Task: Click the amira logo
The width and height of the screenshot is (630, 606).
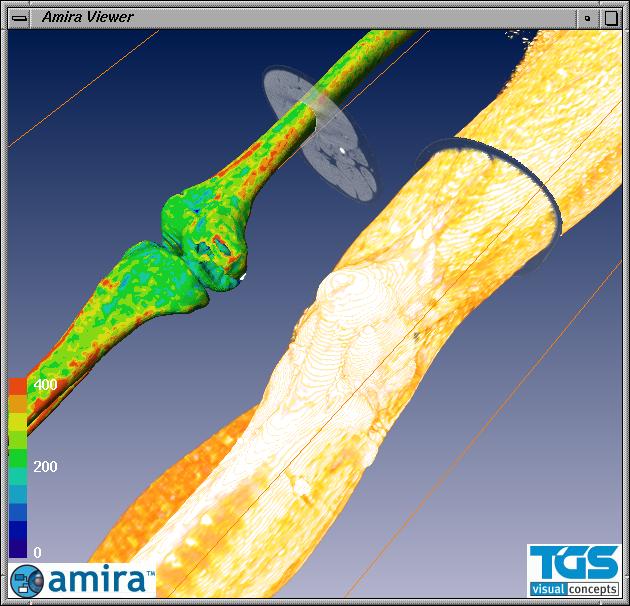Action: [82, 580]
